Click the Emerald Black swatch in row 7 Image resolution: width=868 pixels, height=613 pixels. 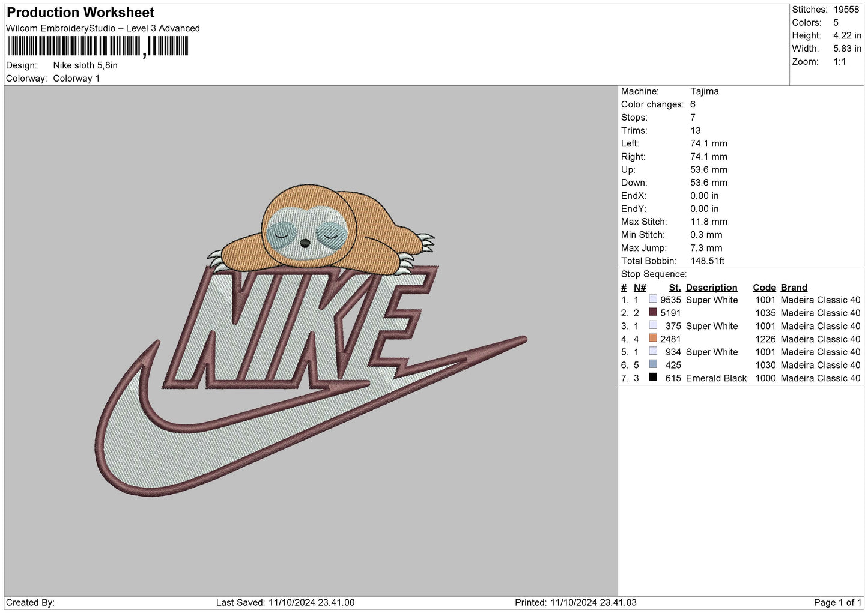click(x=653, y=378)
